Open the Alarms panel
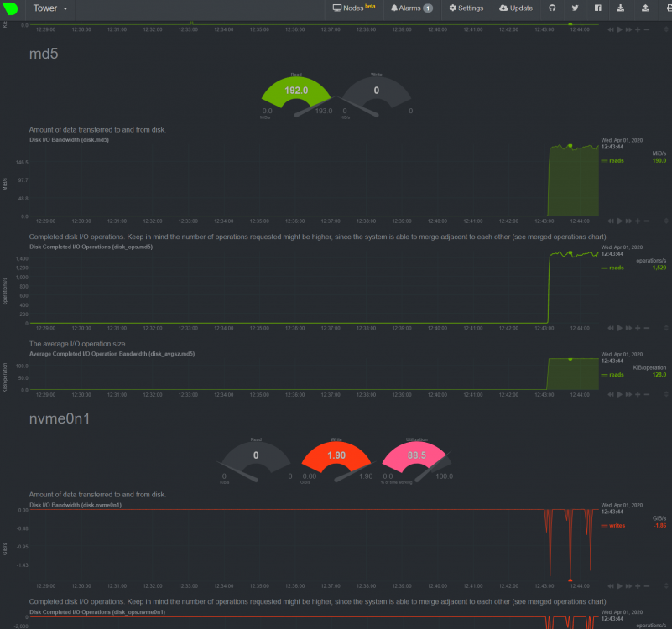The height and width of the screenshot is (629, 672). coord(411,8)
